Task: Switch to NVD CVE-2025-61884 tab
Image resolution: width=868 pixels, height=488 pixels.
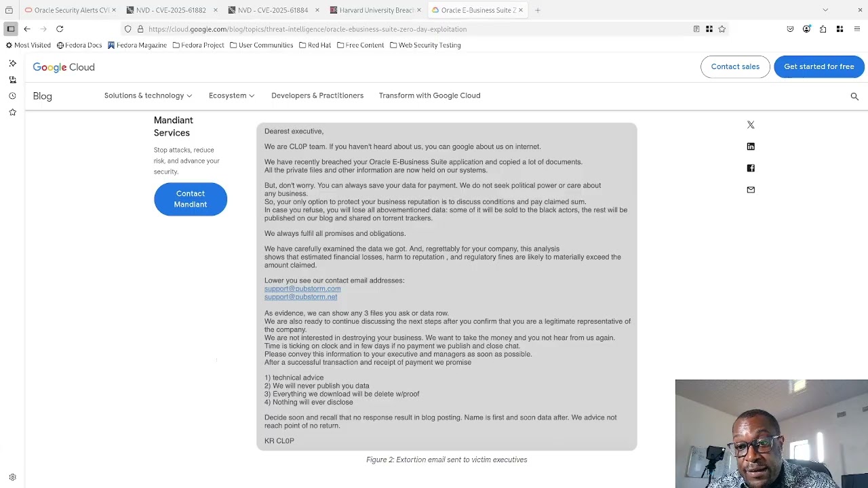Action: click(x=272, y=10)
